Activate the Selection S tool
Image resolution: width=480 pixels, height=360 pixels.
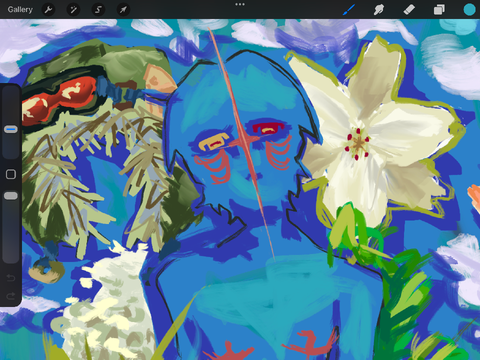[98, 10]
